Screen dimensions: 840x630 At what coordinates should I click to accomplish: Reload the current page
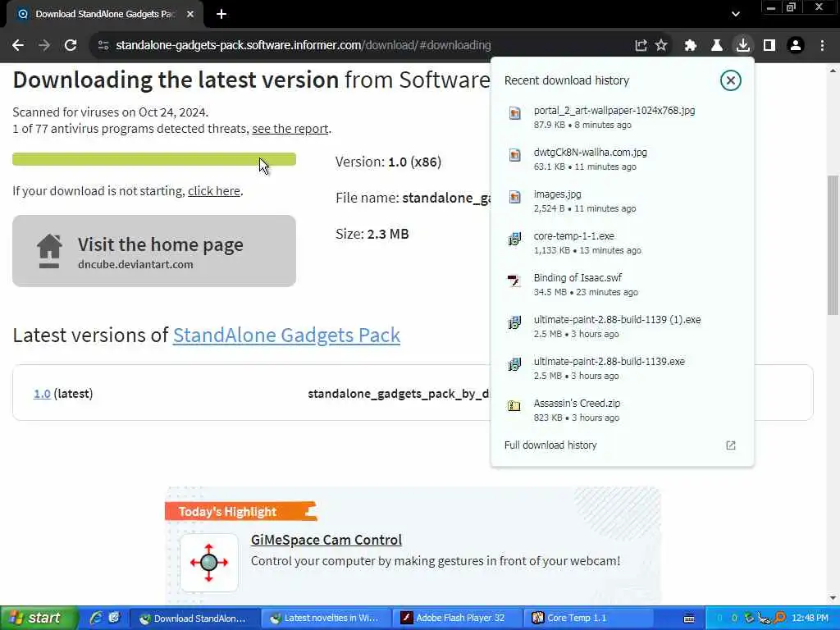(71, 46)
